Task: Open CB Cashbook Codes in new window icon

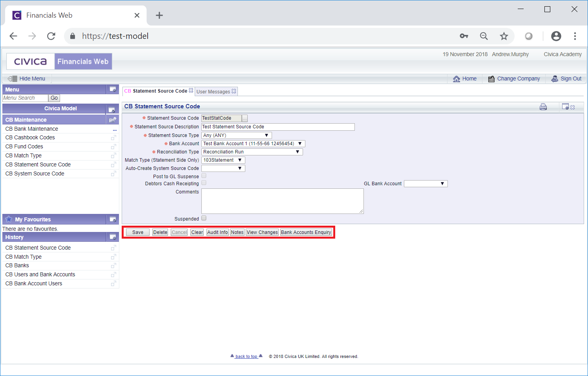Action: point(113,138)
